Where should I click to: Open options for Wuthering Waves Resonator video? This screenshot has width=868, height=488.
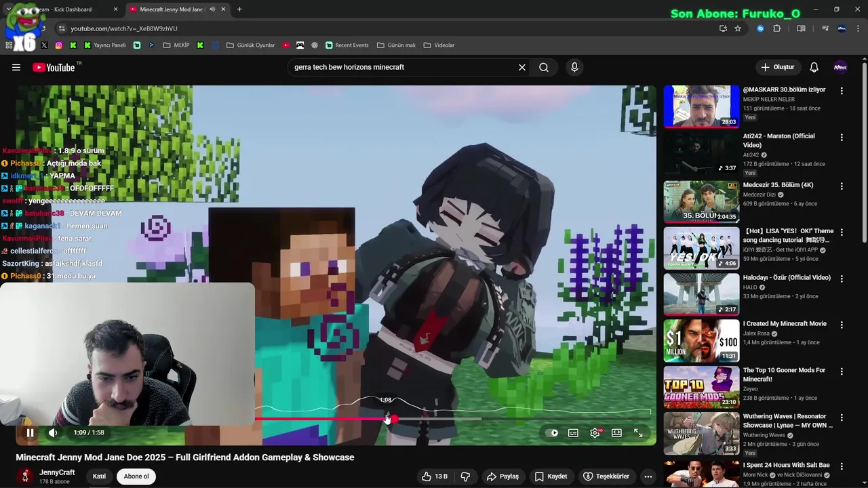click(x=842, y=418)
